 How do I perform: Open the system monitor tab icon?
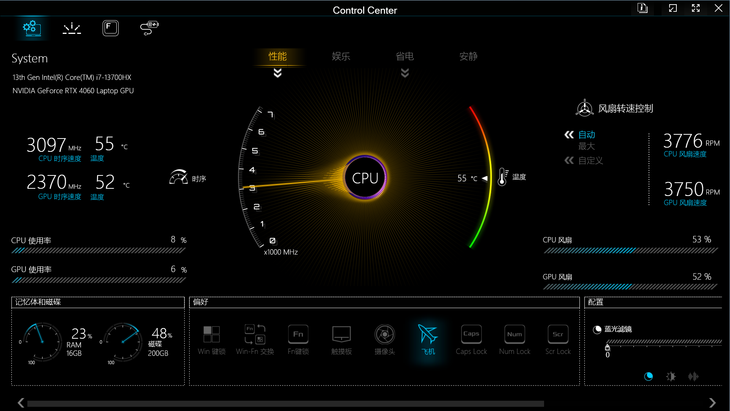pyautogui.click(x=32, y=28)
